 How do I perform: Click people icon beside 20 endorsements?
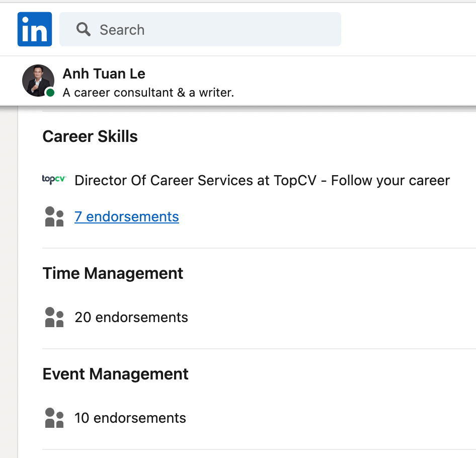pyautogui.click(x=54, y=318)
